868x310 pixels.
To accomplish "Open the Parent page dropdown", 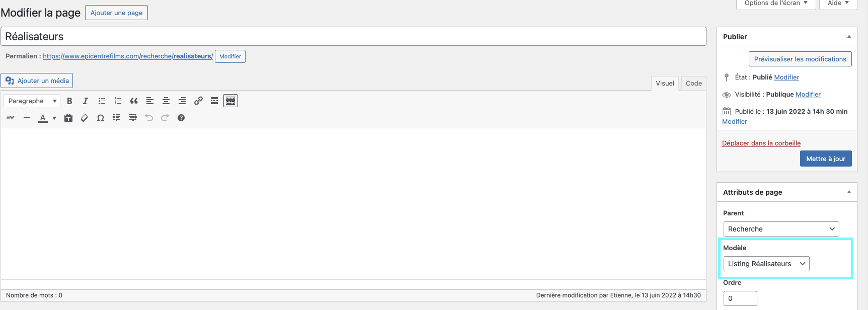I will (781, 229).
